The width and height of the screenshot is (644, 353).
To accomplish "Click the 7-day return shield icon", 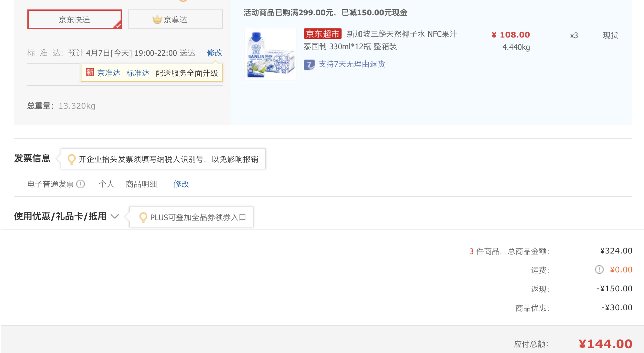I will pos(309,65).
